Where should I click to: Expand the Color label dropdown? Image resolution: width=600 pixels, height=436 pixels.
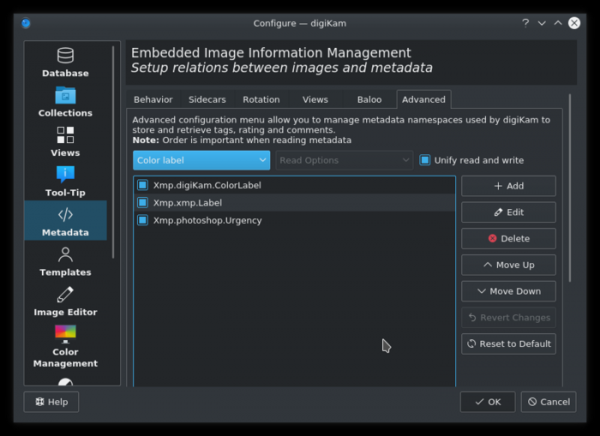202,160
